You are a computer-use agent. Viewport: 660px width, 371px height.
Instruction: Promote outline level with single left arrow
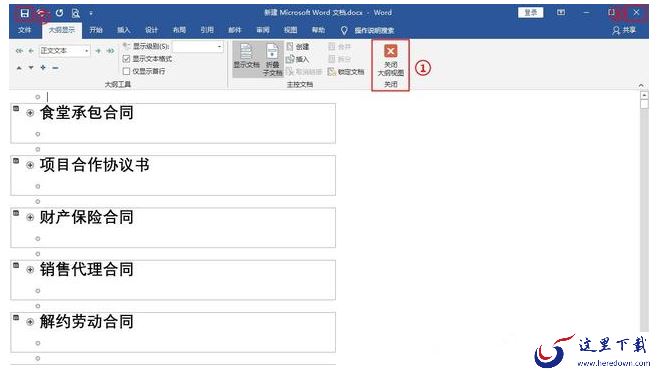coord(31,51)
